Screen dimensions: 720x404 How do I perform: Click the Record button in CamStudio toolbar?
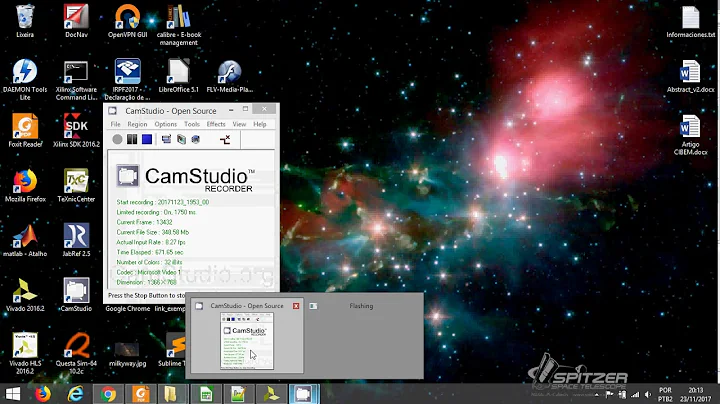pos(117,139)
